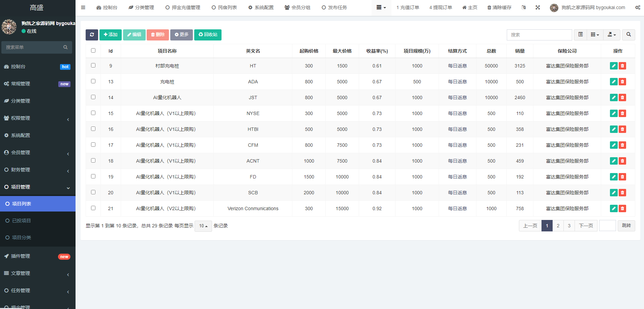Click the fullscreen expand icon in header
The height and width of the screenshot is (309, 644).
pos(538,7)
